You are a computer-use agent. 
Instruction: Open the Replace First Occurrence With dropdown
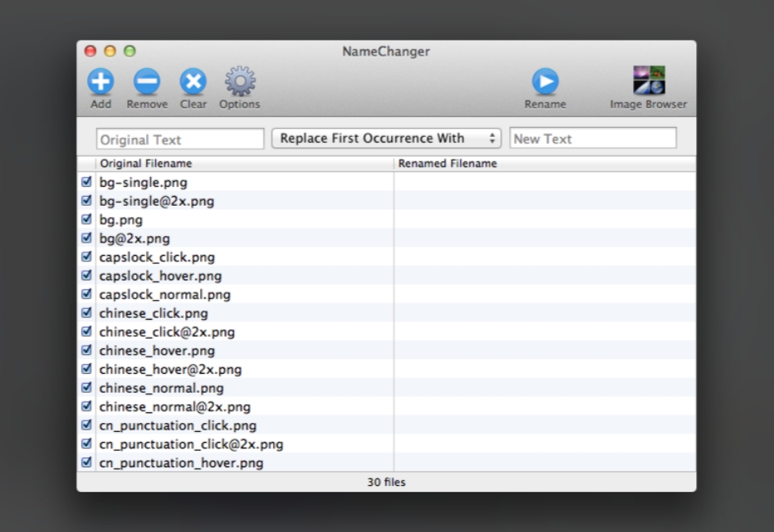click(386, 139)
